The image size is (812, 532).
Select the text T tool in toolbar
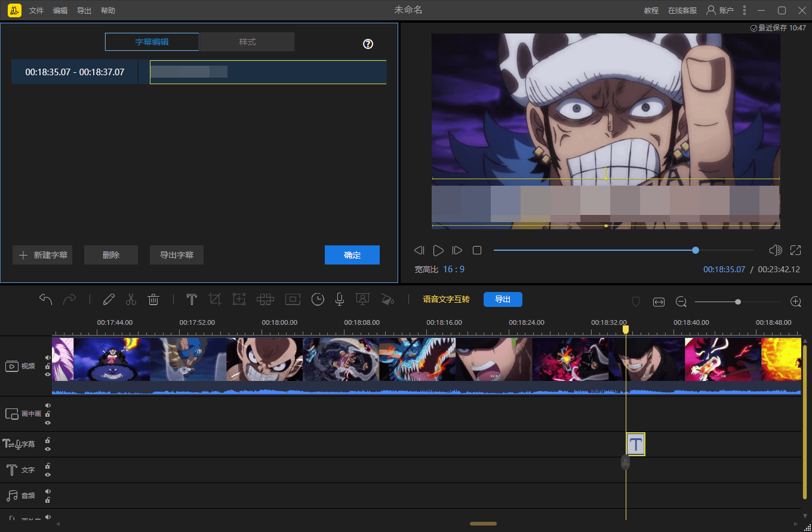(192, 299)
